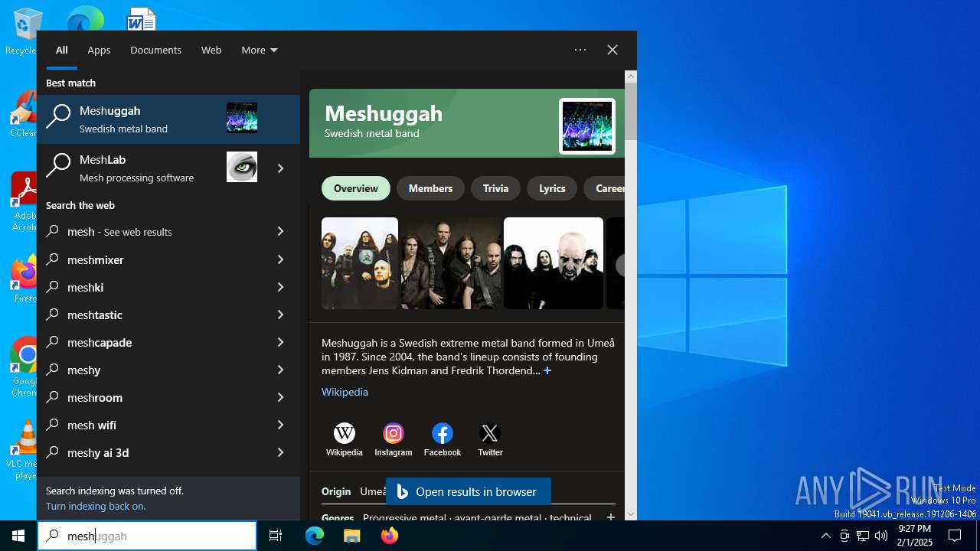Switch to the Web search tab
The height and width of the screenshot is (551, 980).
tap(211, 50)
